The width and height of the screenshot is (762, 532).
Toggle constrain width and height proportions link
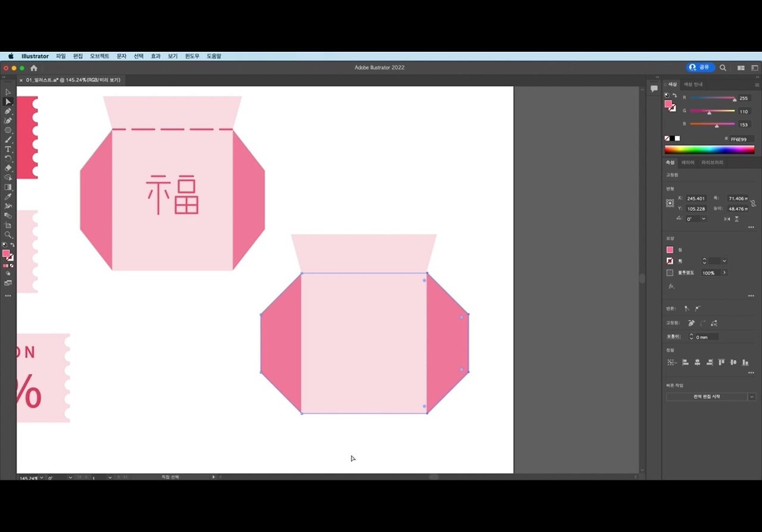click(753, 204)
